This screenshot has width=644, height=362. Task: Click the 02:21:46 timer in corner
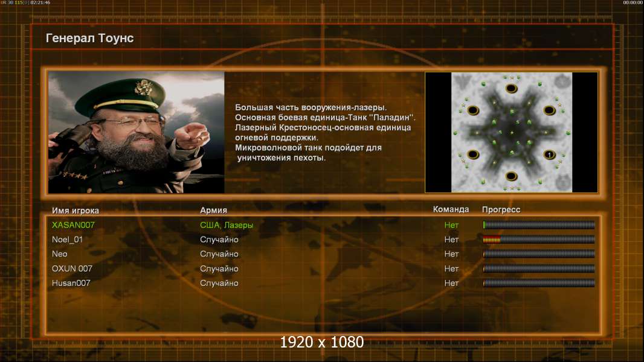40,2
